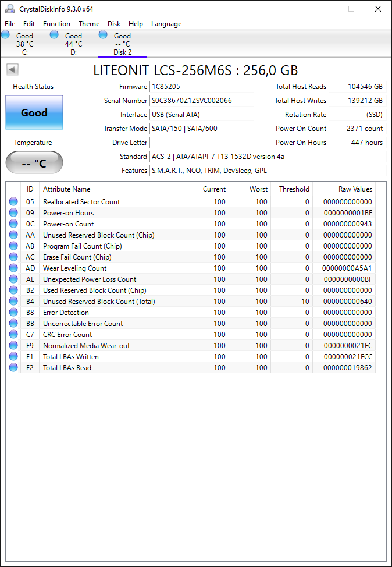The height and width of the screenshot is (567, 392).
Task: Click raw value 000000000640
Action: pos(347,302)
